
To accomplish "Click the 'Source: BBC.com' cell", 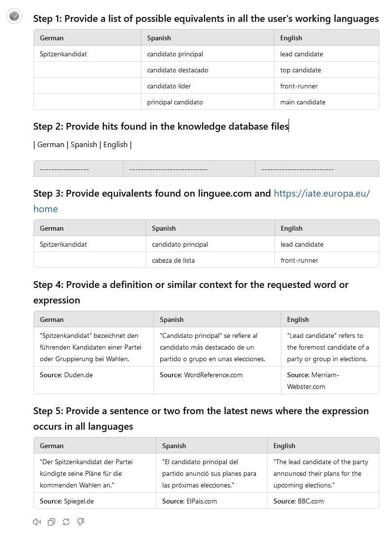I will click(298, 501).
